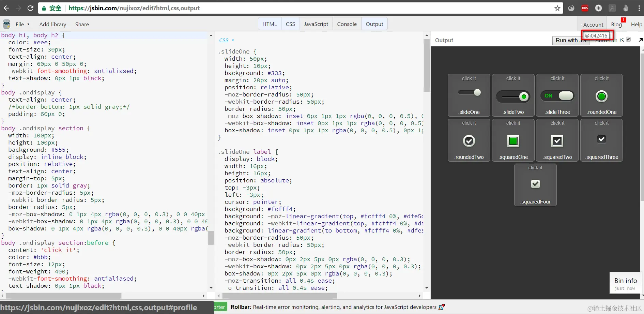Viewport: 644px width, 314px height.
Task: Open the CSS panel language dropdown
Action: click(227, 40)
